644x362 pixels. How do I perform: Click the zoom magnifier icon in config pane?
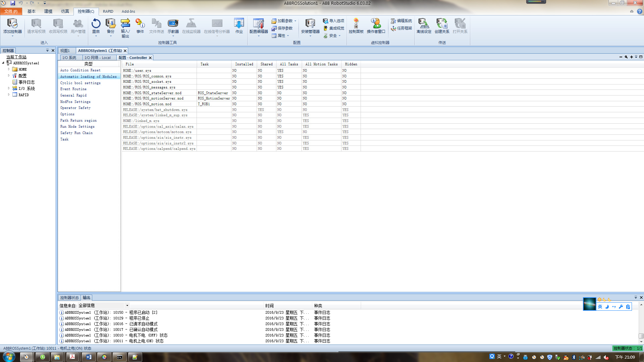(x=626, y=57)
